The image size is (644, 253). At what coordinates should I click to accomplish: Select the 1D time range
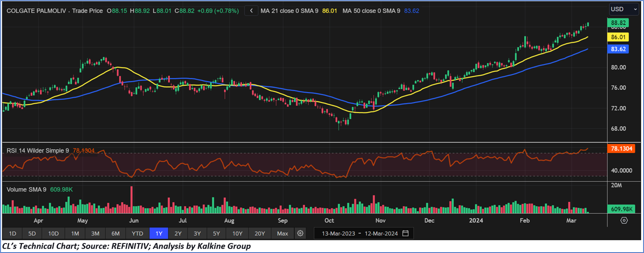pyautogui.click(x=12, y=233)
